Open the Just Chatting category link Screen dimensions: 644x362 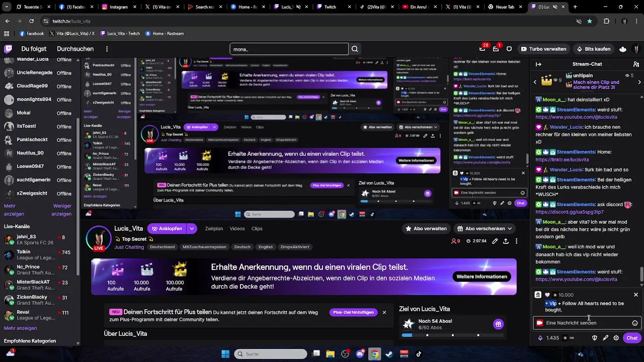click(129, 247)
